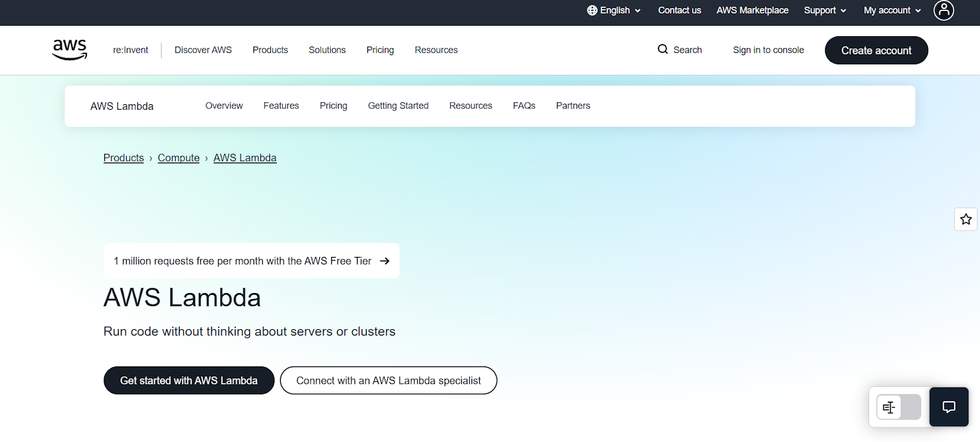Select the Getting Started tab
Image resolution: width=980 pixels, height=442 pixels.
pos(398,106)
